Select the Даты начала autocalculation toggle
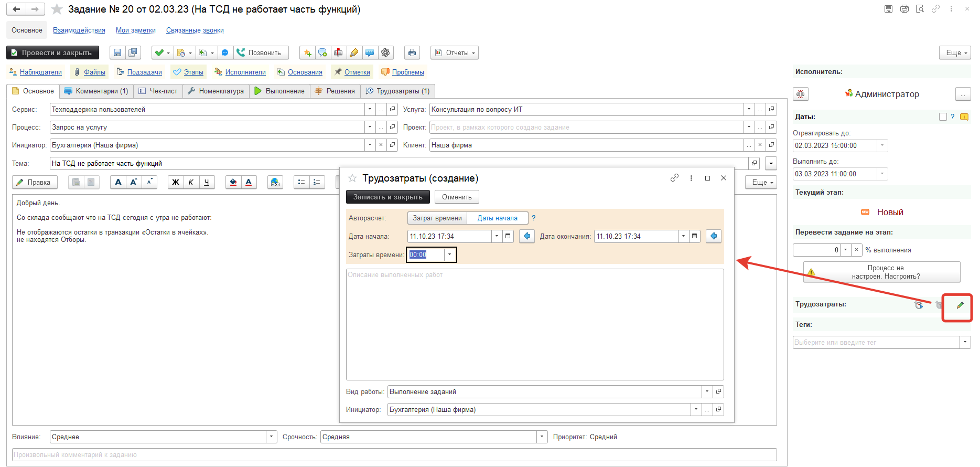Screen dimensions: 980x467 pyautogui.click(x=497, y=218)
